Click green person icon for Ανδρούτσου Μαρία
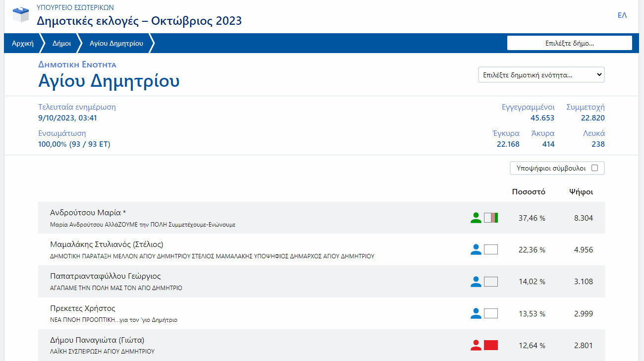Screen dimensions: 644x361 (476, 218)
